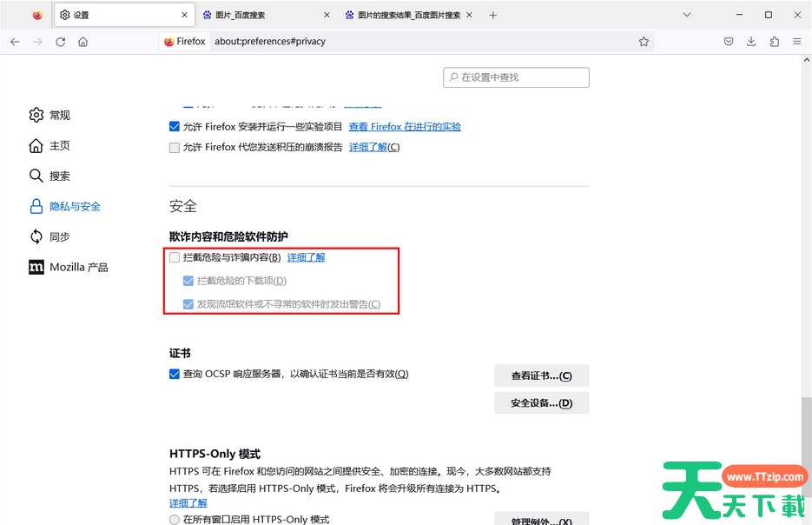Bookmark this page with the star icon
The width and height of the screenshot is (812, 525).
644,42
